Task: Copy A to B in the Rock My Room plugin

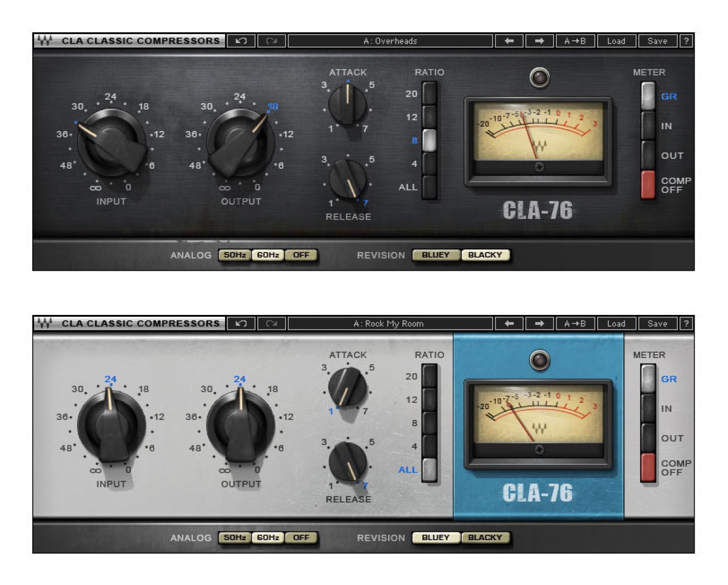Action: click(x=575, y=324)
